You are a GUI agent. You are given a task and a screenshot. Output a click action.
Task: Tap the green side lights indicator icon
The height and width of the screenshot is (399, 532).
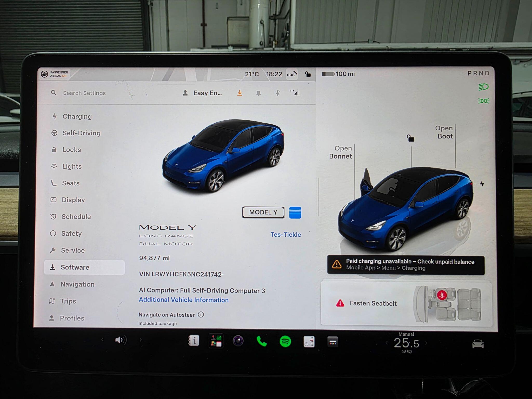point(483,101)
